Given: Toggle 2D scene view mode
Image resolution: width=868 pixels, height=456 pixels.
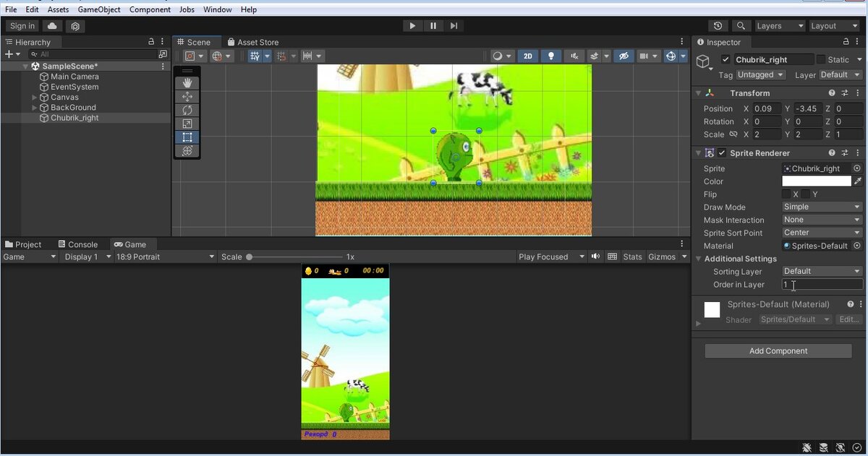Looking at the screenshot, I should pyautogui.click(x=528, y=56).
